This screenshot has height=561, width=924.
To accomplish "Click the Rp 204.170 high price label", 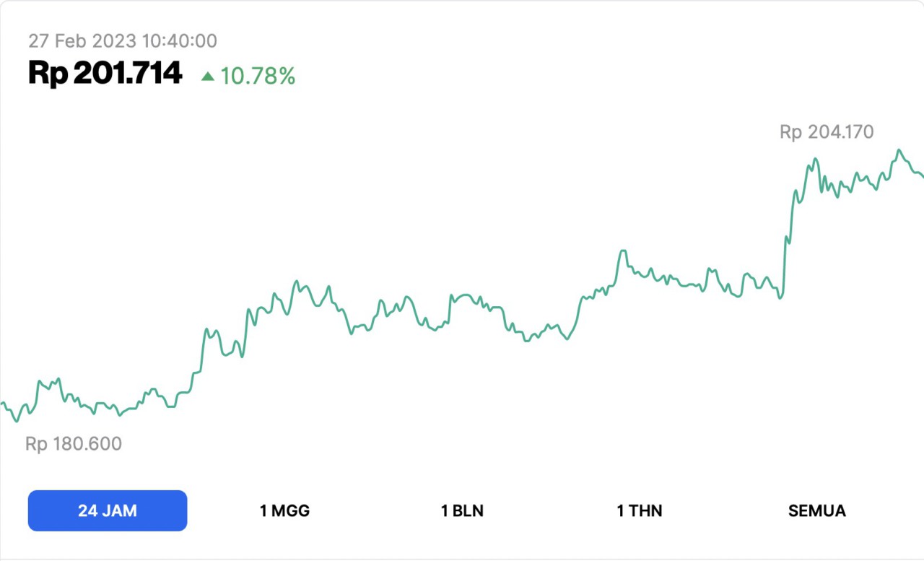I will tap(827, 132).
